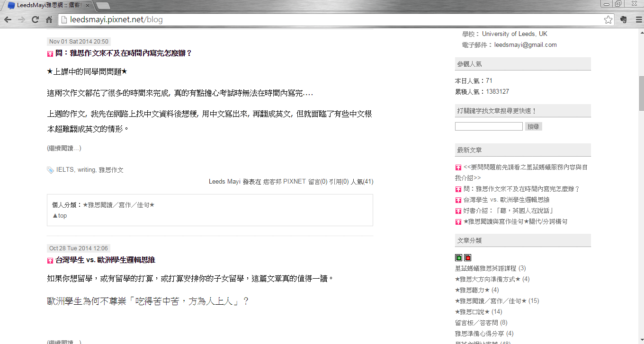
Task: Click pink icon before 台灣學生 vs. 歐洲學生邏輯思維 post title
Action: (x=50, y=260)
